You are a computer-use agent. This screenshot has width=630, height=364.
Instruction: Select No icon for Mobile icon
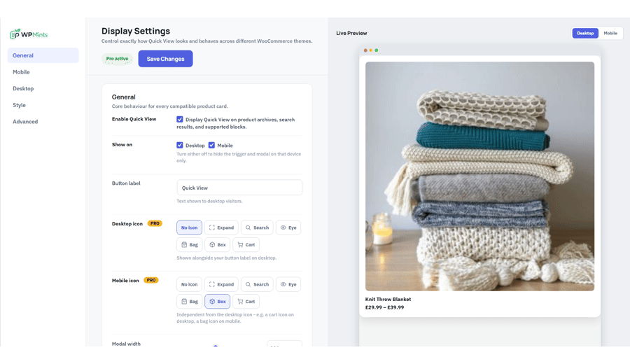point(189,284)
